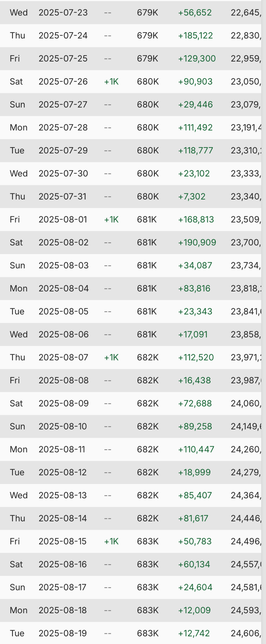This screenshot has width=266, height=644.
Task: Select the +110,447 views gain value
Action: [196, 449]
